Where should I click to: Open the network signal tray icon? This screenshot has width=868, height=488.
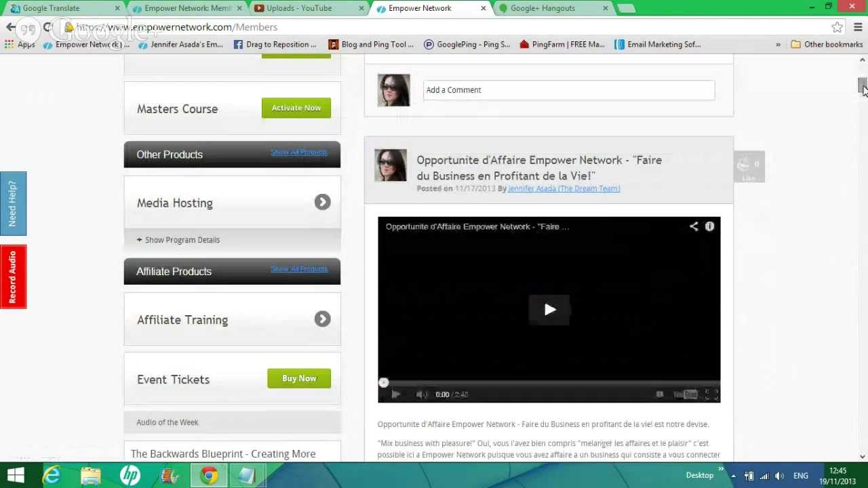(x=764, y=476)
